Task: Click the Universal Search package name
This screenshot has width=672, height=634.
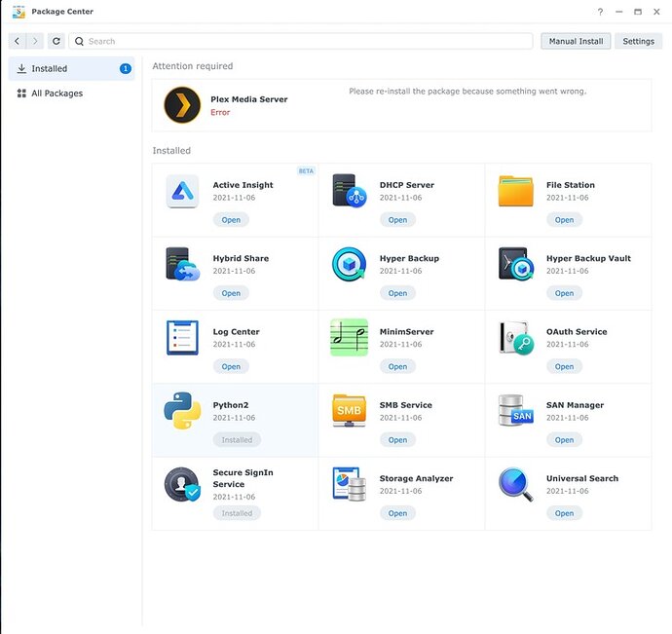Action: tap(582, 478)
